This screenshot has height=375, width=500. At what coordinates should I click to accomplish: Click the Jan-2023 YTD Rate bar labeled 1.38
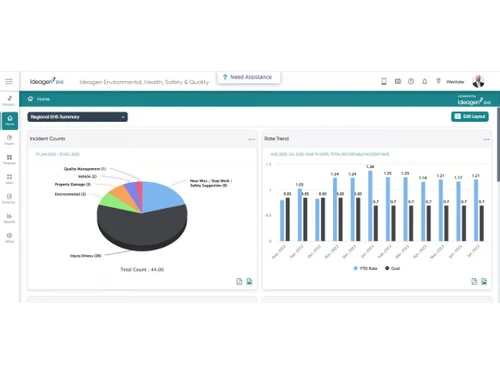pyautogui.click(x=370, y=206)
